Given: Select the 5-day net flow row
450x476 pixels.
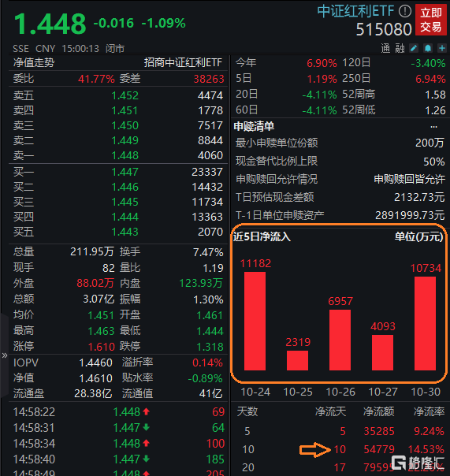Looking at the screenshot, I should (340, 431).
